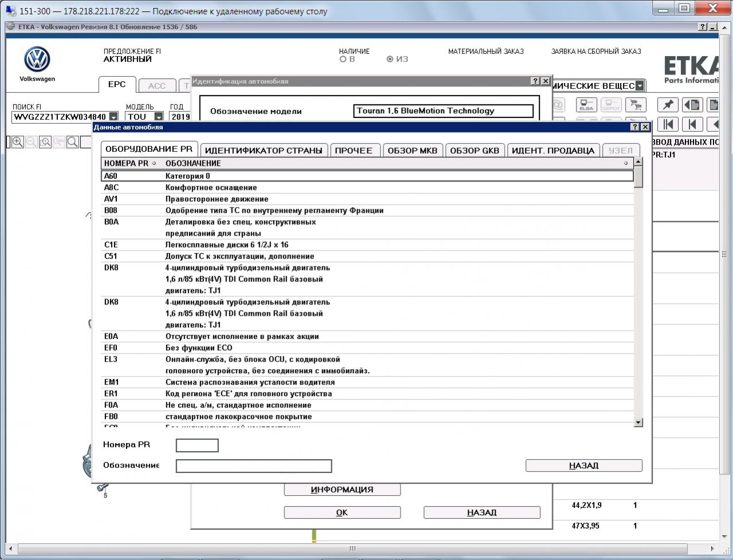The width and height of the screenshot is (733, 560).
Task: Click the shopping carts icon
Action: coord(634,105)
